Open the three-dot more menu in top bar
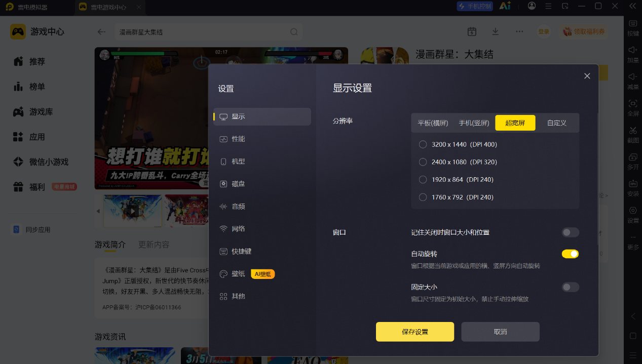This screenshot has height=364, width=642. coord(519,31)
